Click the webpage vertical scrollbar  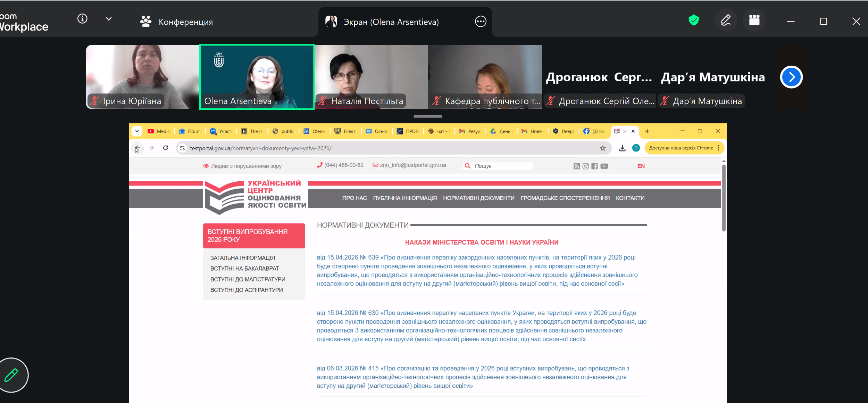pos(724,198)
